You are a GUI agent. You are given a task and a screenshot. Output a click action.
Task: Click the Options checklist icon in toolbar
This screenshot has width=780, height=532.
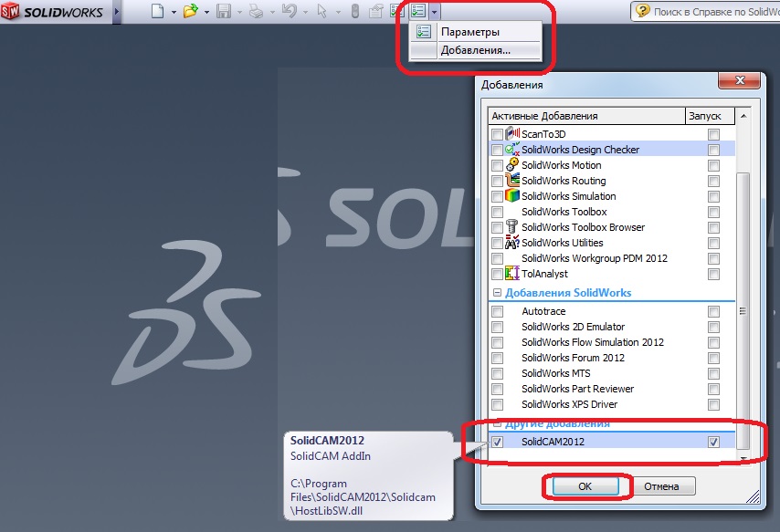click(419, 11)
